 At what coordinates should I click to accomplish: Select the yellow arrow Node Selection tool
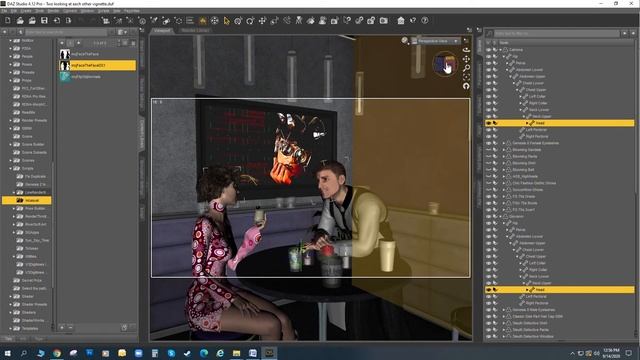tap(227, 20)
